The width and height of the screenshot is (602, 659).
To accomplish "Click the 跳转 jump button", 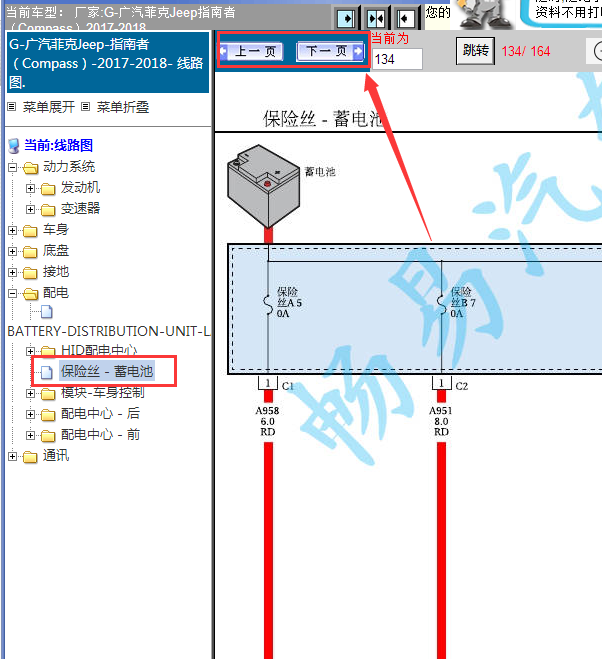I will point(475,51).
